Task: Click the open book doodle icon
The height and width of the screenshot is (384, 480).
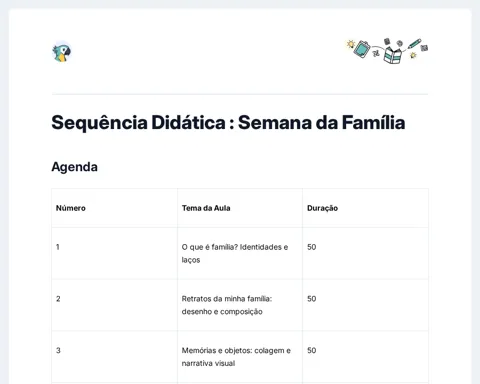Action: tap(392, 55)
